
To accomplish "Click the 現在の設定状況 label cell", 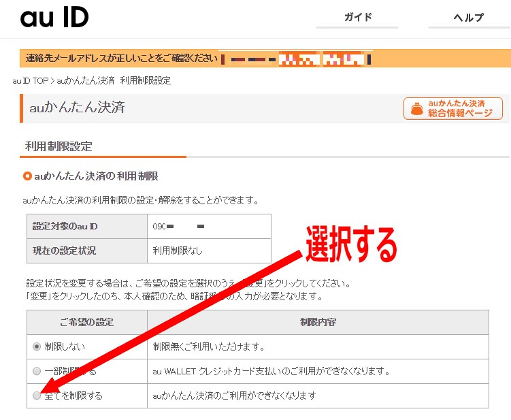I will (x=87, y=251).
